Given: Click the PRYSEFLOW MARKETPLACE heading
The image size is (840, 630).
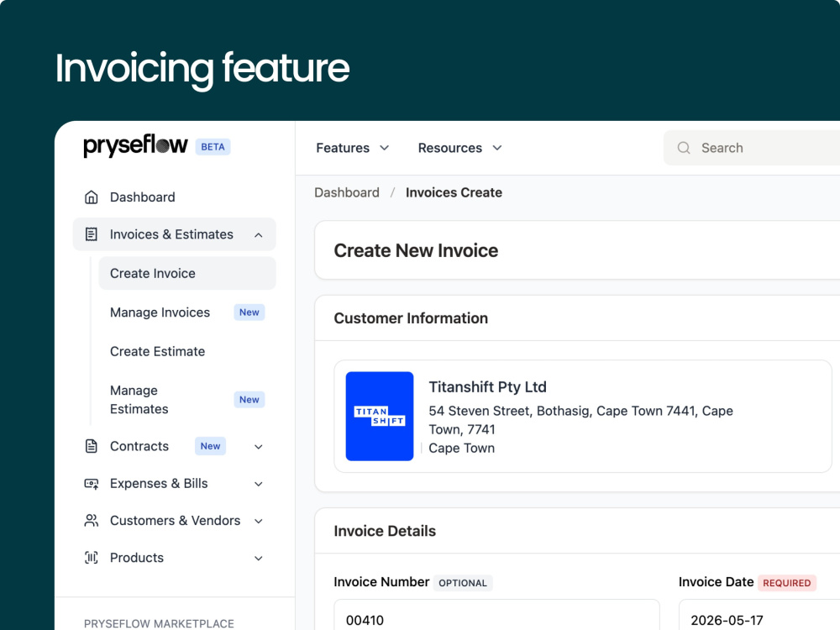Looking at the screenshot, I should pyautogui.click(x=159, y=623).
